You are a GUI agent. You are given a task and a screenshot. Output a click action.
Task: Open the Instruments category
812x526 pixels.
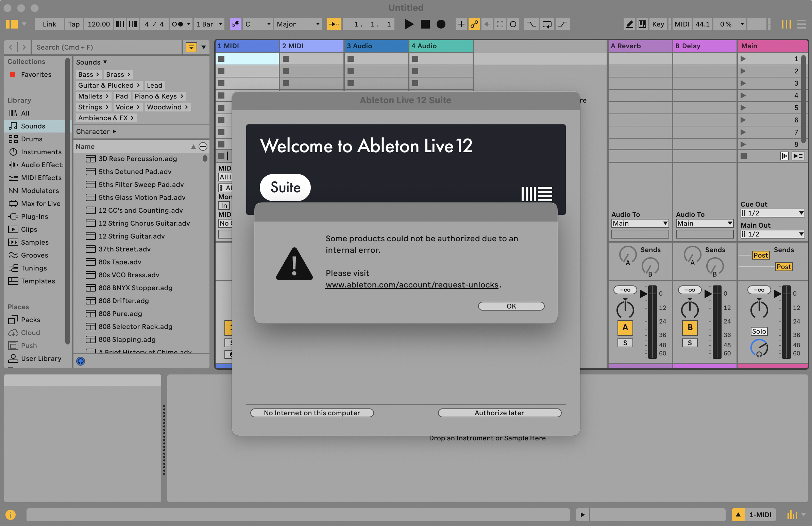pos(41,152)
